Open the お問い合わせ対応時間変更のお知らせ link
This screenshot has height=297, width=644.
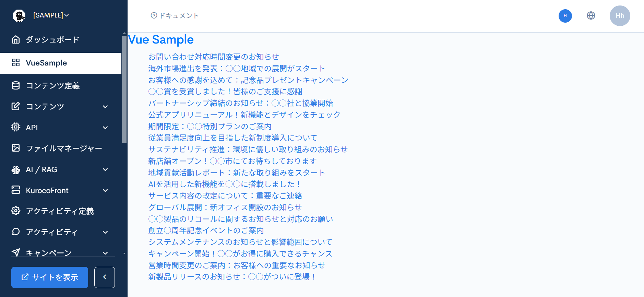[213, 57]
